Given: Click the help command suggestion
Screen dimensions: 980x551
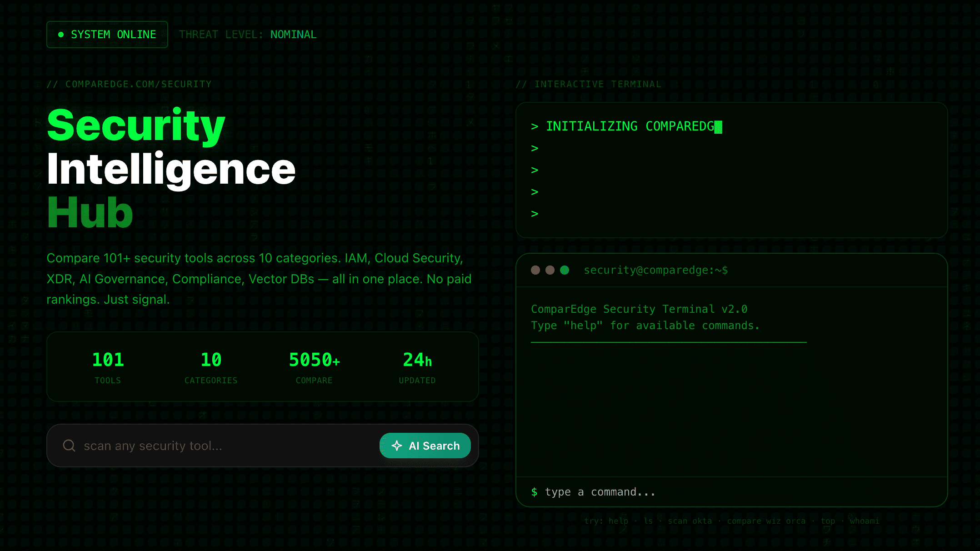Looking at the screenshot, I should coord(618,521).
